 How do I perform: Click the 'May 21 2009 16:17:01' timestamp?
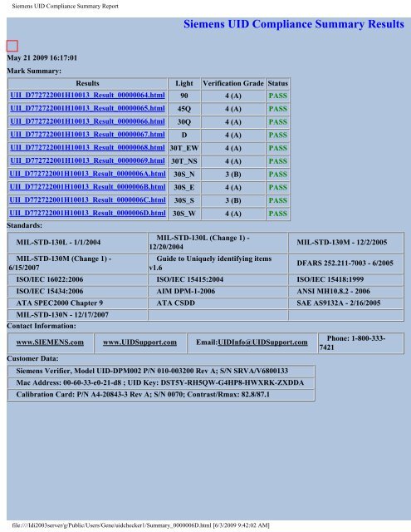coord(42,57)
